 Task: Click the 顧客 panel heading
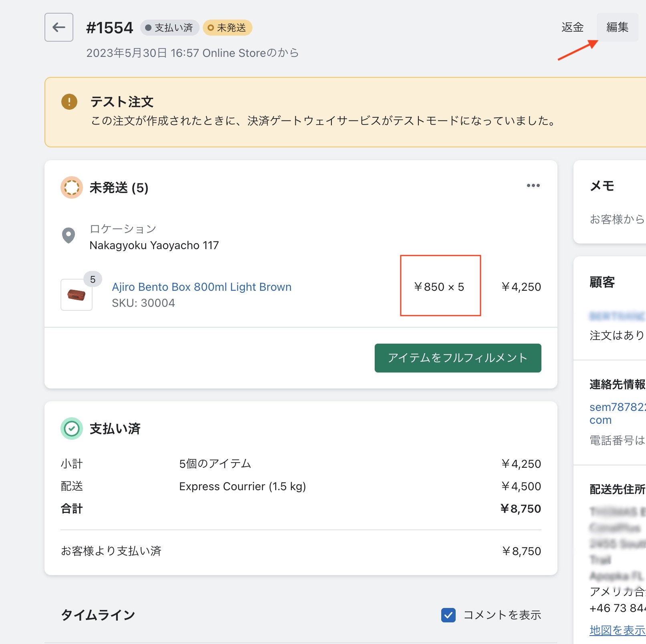click(602, 282)
